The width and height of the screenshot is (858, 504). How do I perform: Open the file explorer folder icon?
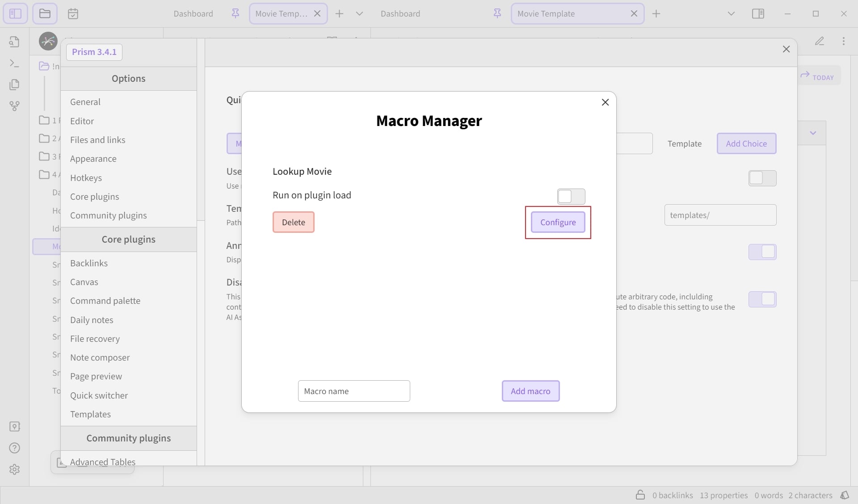coord(45,13)
